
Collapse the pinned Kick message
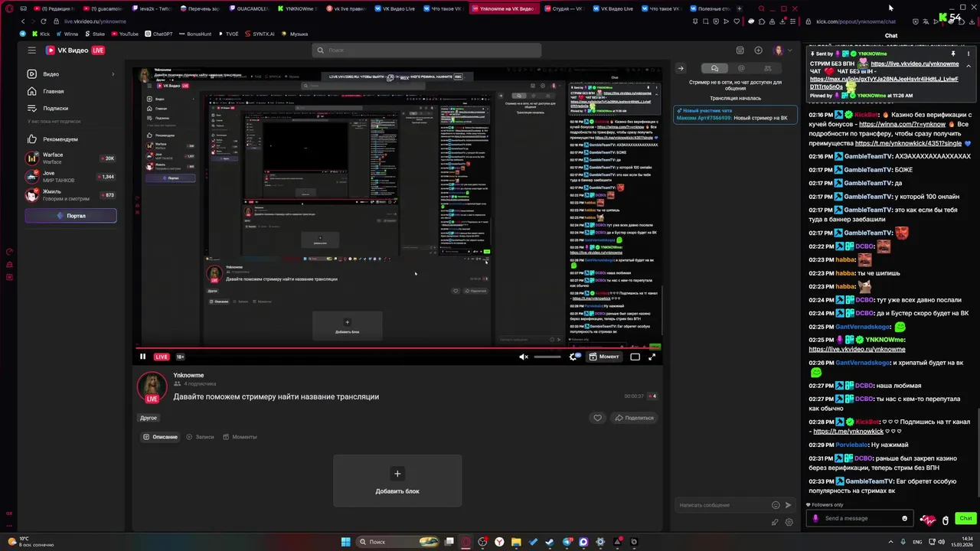tap(969, 66)
